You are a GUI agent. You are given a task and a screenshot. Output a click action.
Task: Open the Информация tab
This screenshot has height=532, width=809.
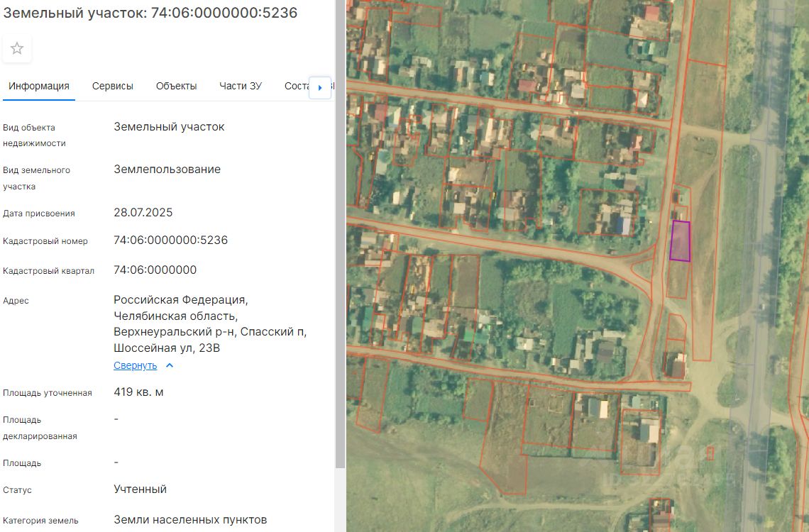(39, 86)
